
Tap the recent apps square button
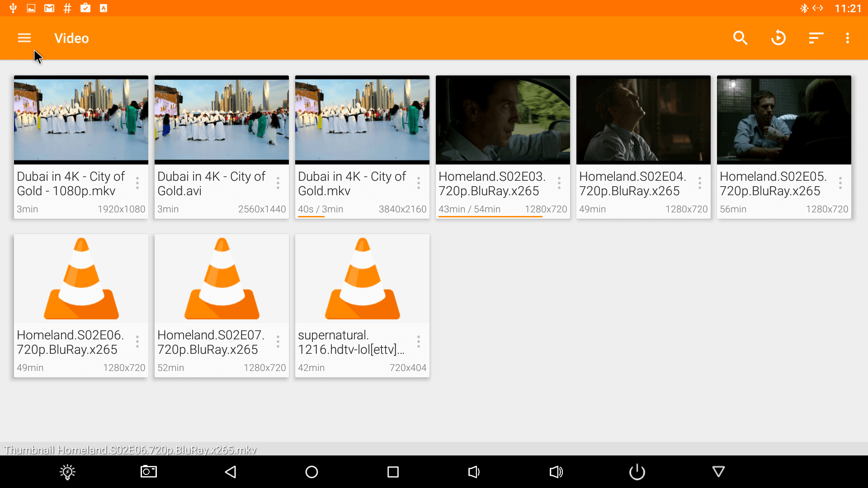tap(393, 472)
